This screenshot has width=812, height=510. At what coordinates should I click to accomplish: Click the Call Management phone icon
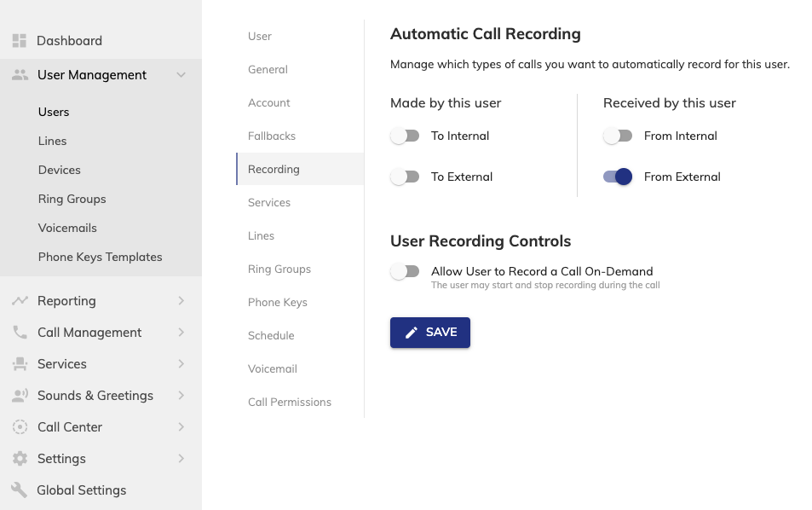click(x=20, y=333)
